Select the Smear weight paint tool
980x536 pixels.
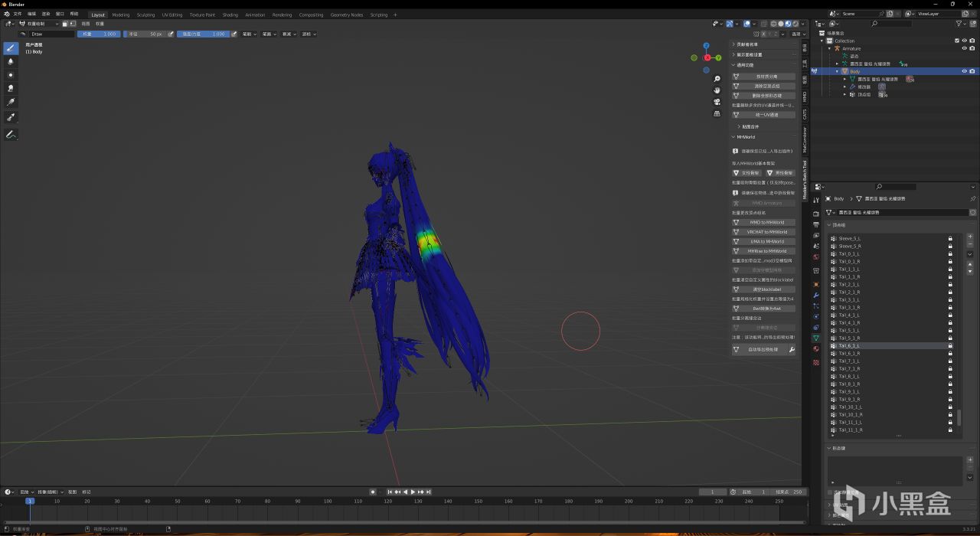(x=11, y=89)
